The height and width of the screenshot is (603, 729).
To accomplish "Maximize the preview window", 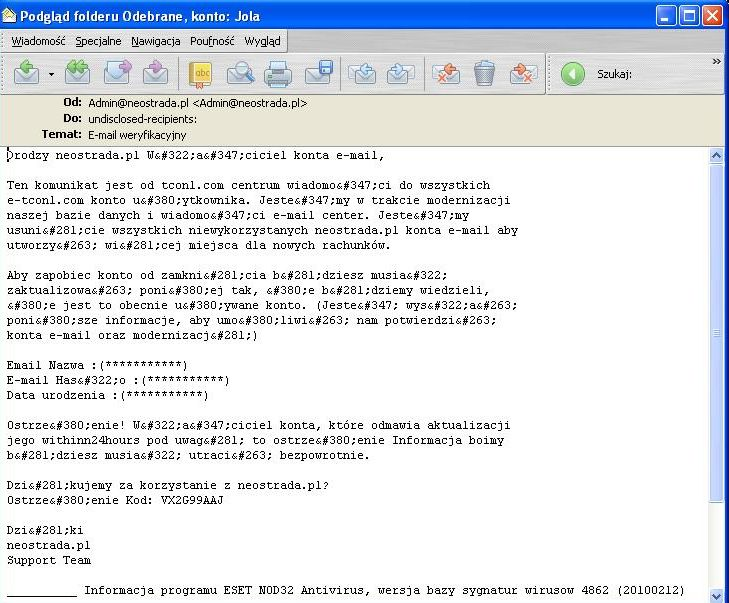I will pyautogui.click(x=689, y=16).
